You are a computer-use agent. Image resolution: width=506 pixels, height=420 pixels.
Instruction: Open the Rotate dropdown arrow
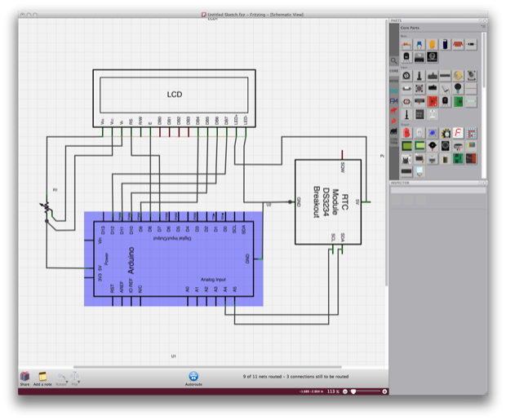(67, 382)
